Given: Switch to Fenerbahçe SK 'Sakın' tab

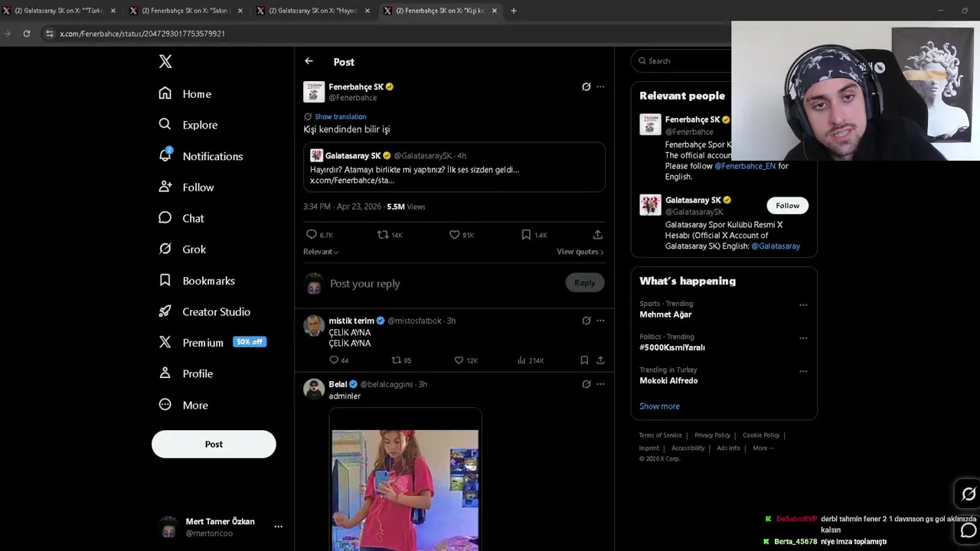Looking at the screenshot, I should (x=186, y=11).
